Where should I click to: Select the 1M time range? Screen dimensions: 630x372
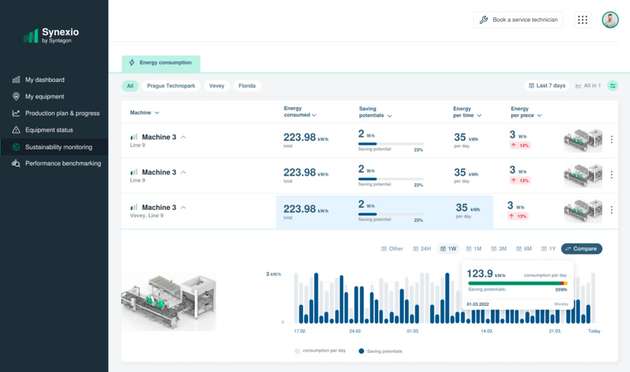(x=474, y=249)
